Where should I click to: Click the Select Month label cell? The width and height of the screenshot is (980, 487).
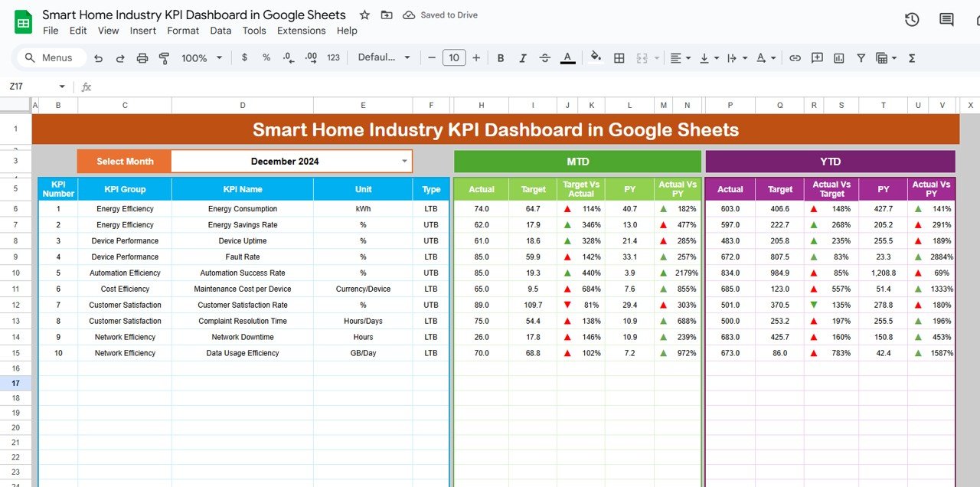[124, 162]
